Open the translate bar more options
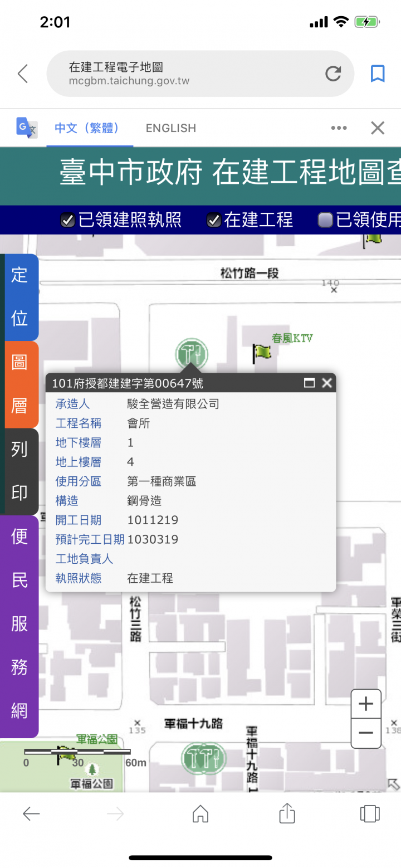 point(339,128)
